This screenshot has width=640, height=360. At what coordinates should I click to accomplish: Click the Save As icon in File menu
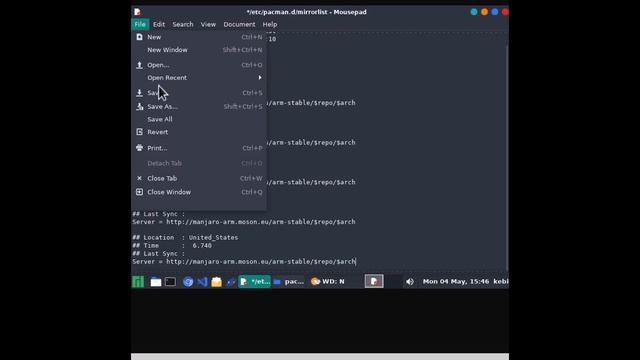pyautogui.click(x=139, y=107)
